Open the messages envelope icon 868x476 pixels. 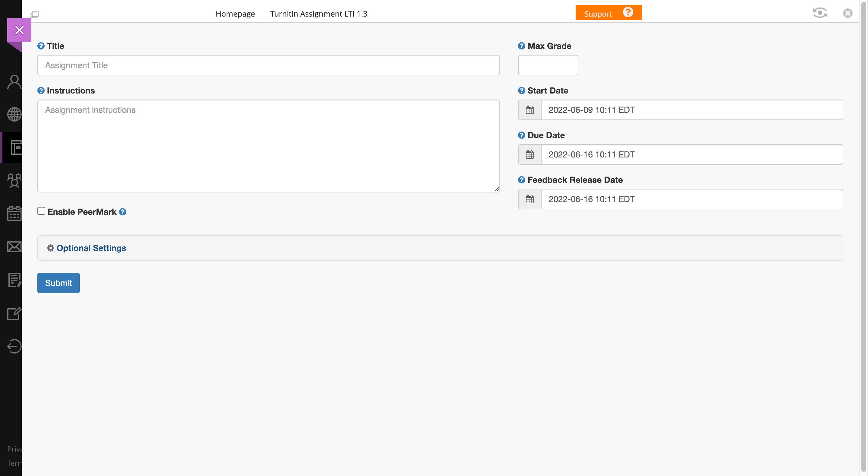[x=14, y=247]
